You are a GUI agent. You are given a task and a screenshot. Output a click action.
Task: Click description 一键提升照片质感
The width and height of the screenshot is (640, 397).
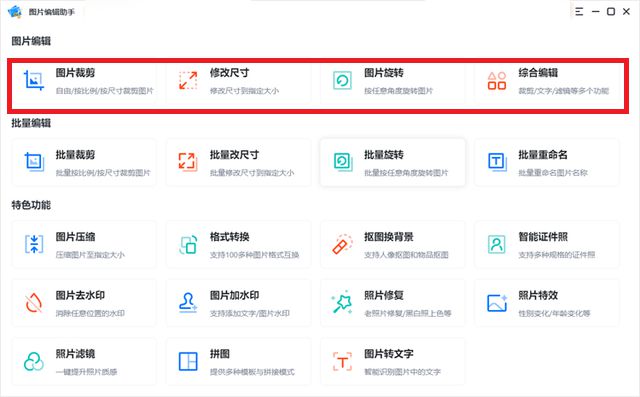click(87, 372)
